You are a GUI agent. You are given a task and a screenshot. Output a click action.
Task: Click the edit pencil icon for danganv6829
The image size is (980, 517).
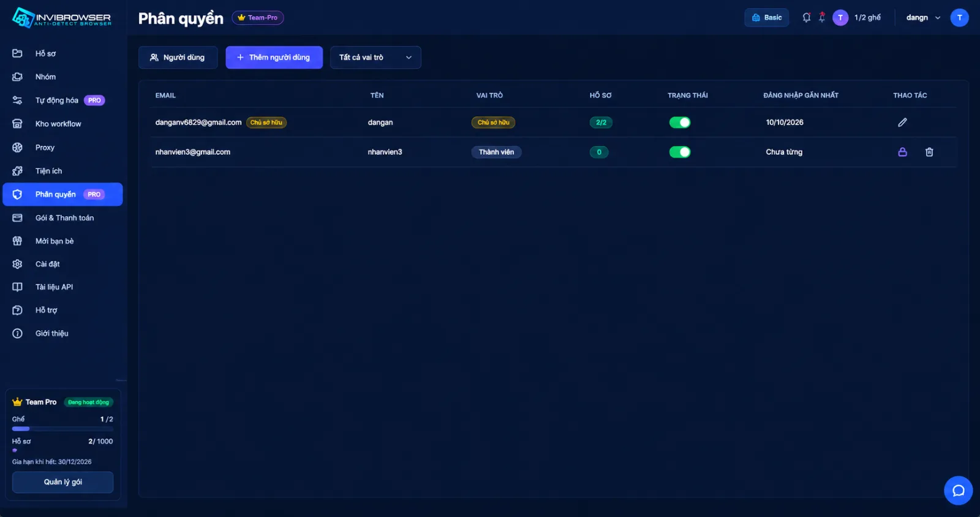coord(902,123)
